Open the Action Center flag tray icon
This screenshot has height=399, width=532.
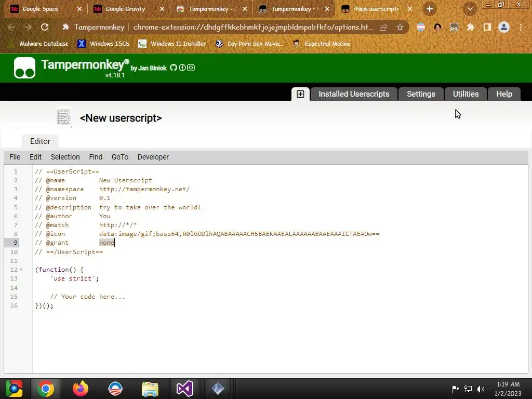click(455, 389)
